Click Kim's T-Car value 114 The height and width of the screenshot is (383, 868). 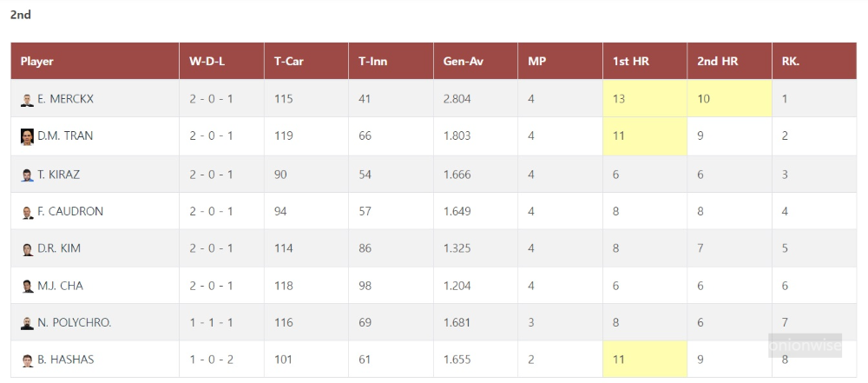(284, 248)
